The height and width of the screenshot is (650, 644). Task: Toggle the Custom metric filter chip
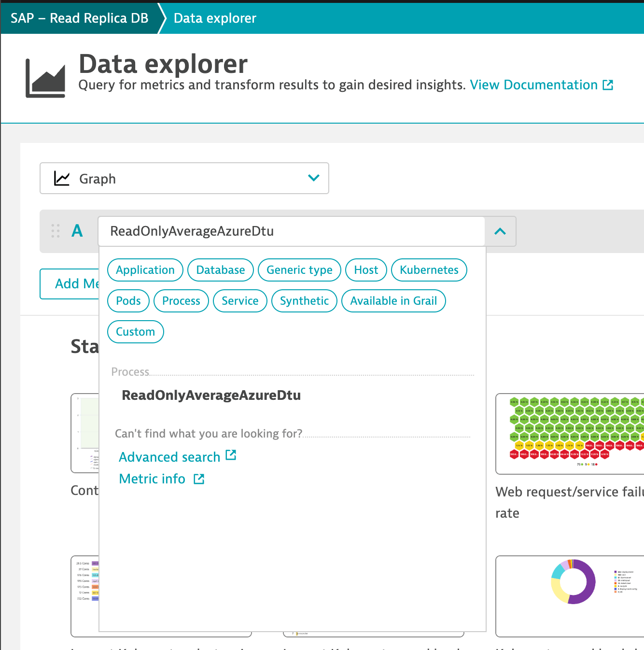(x=135, y=332)
